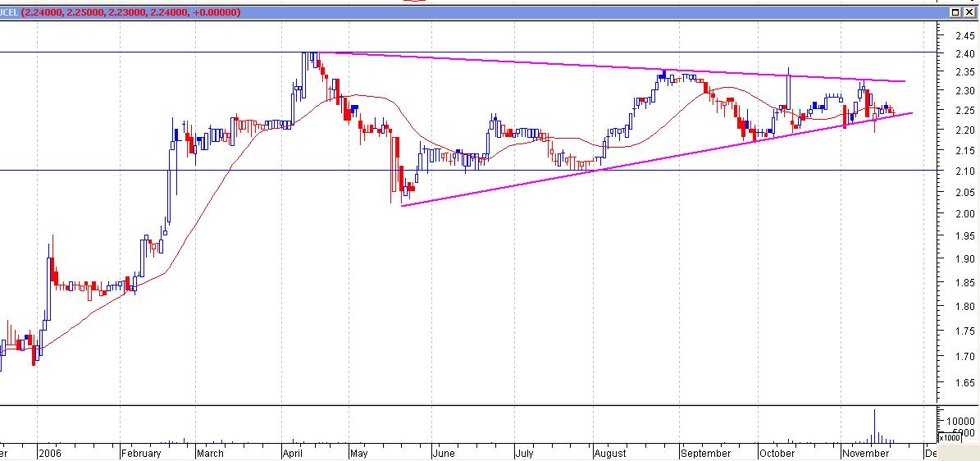
Task: Click the June label on date axis
Action: point(444,453)
